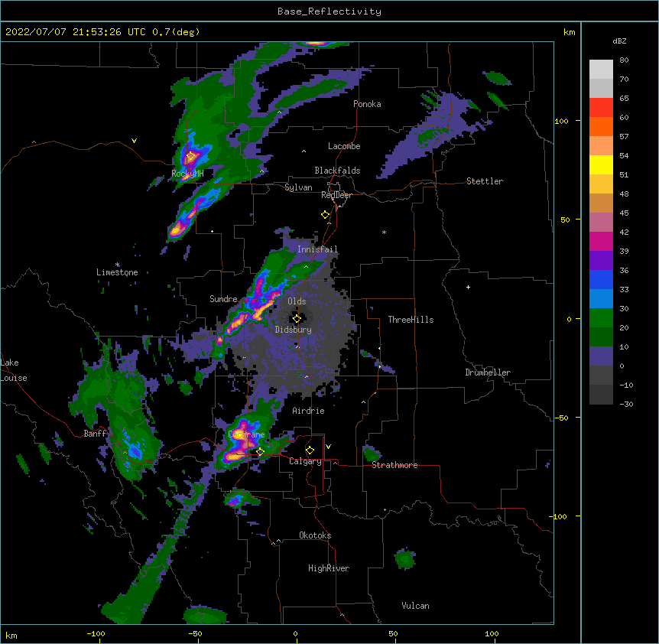Click the Stettler city label
Viewport: 659px width, 644px height.
(485, 181)
